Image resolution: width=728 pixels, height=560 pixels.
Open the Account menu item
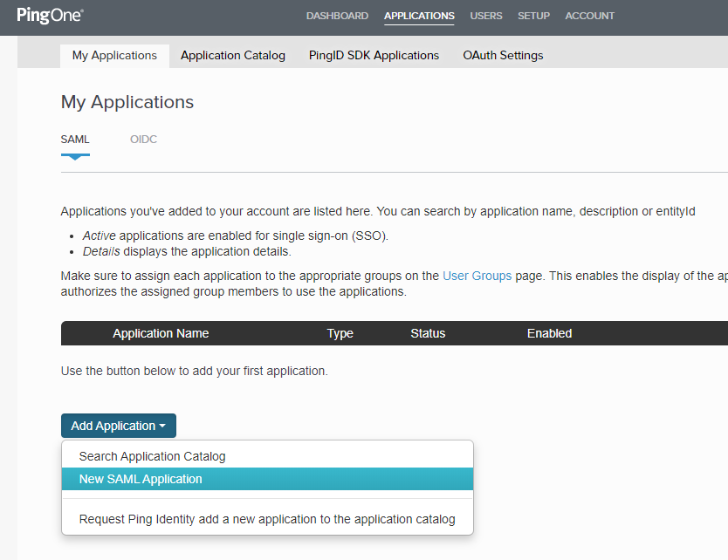[589, 16]
